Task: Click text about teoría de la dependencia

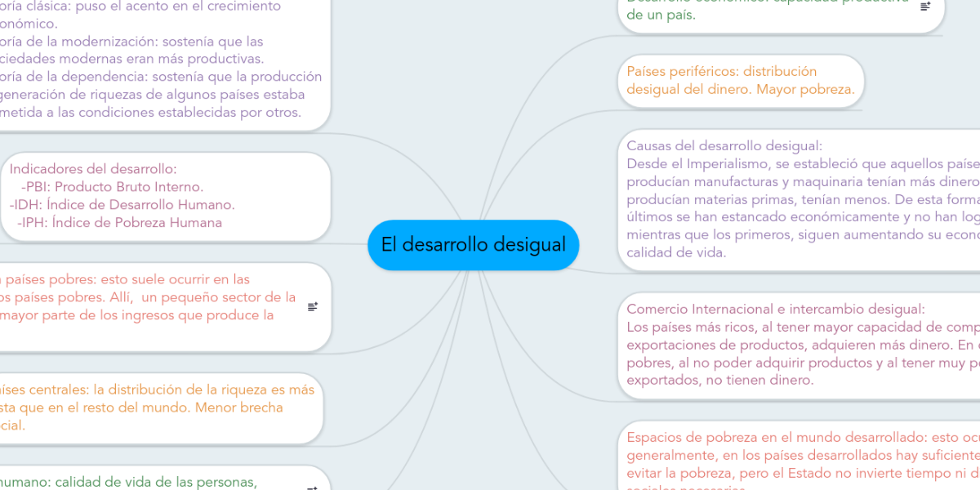Action: coord(159,76)
